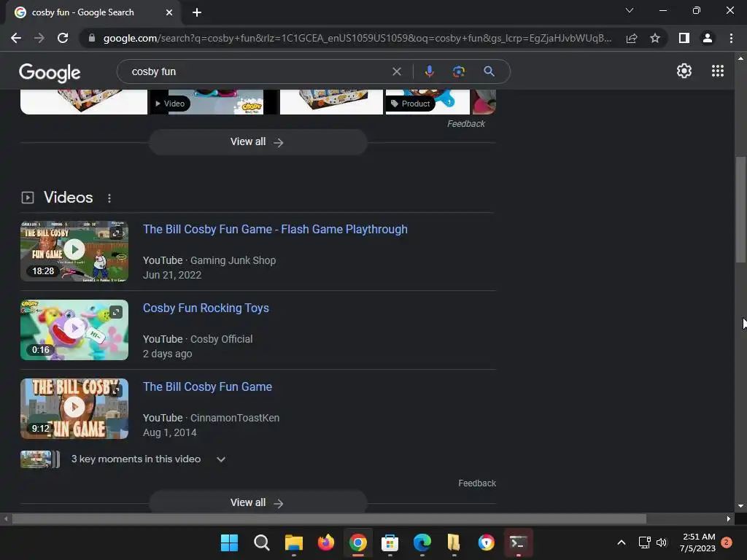Image resolution: width=747 pixels, height=560 pixels.
Task: Open Windows Start menu
Action: [x=229, y=542]
